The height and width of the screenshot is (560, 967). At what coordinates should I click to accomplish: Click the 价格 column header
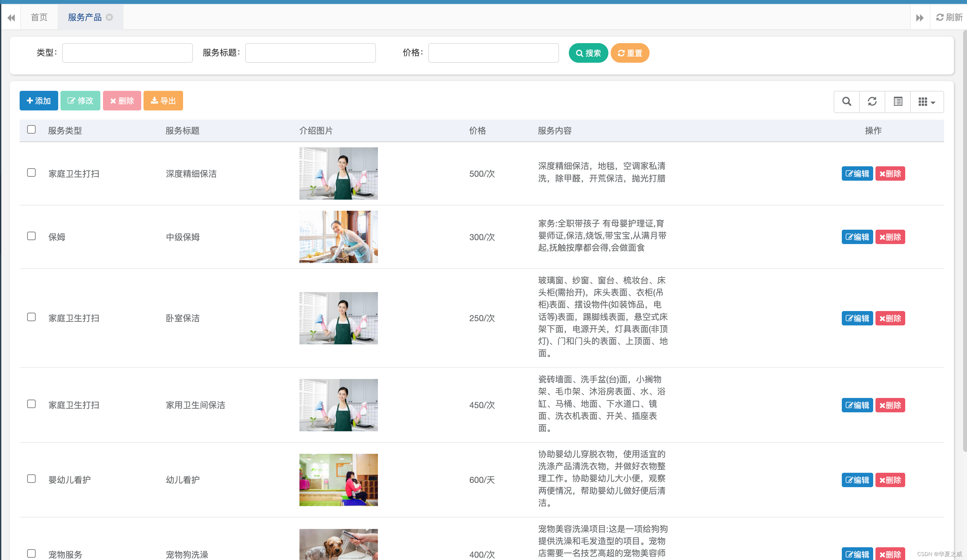[477, 130]
